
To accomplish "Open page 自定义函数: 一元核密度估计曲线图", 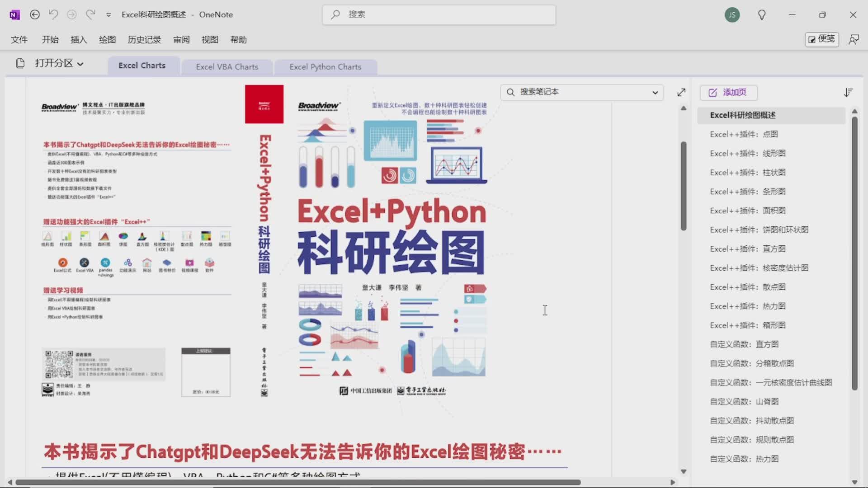I will [771, 383].
